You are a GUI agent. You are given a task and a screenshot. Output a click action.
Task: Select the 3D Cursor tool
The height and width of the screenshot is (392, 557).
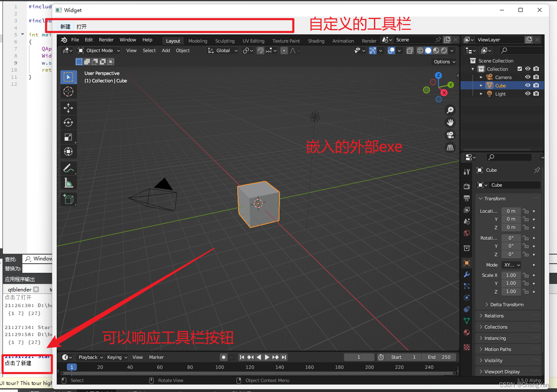[x=68, y=91]
